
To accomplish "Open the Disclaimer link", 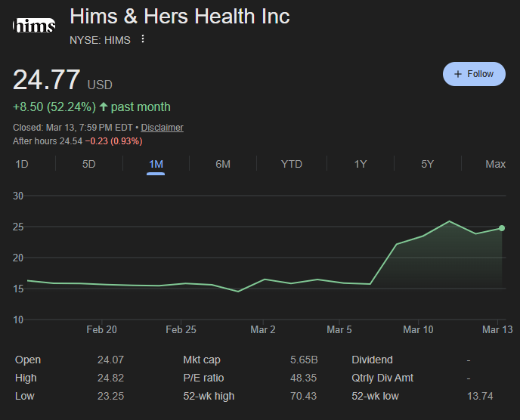I will pos(162,128).
